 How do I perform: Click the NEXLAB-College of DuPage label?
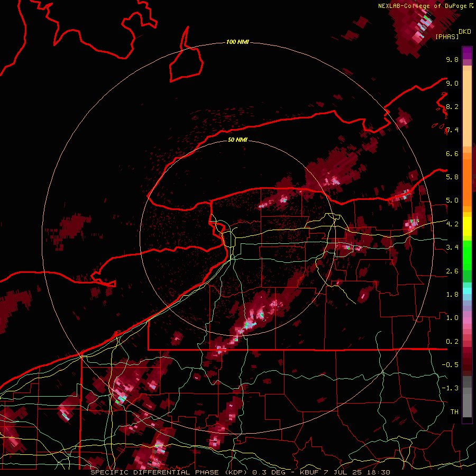(x=422, y=6)
